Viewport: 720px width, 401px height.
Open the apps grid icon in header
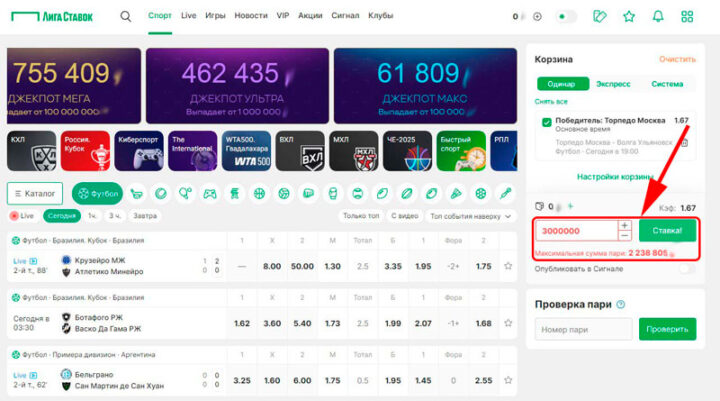coord(686,16)
